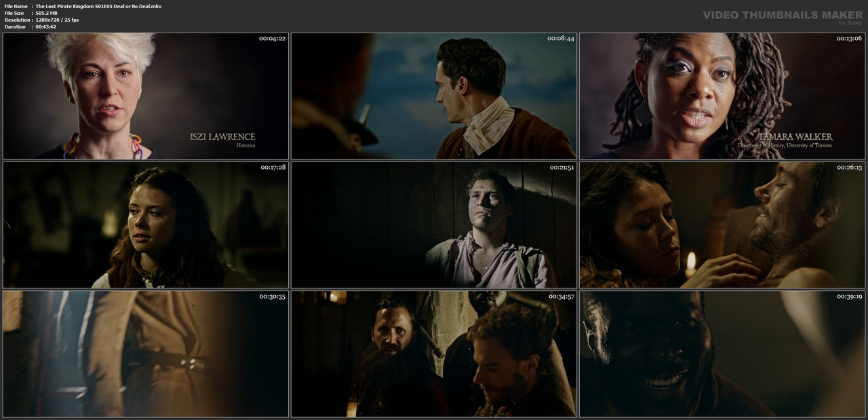Click the candlelit scene at 00:26:13
Screen dimensions: 868x420
coord(722,225)
